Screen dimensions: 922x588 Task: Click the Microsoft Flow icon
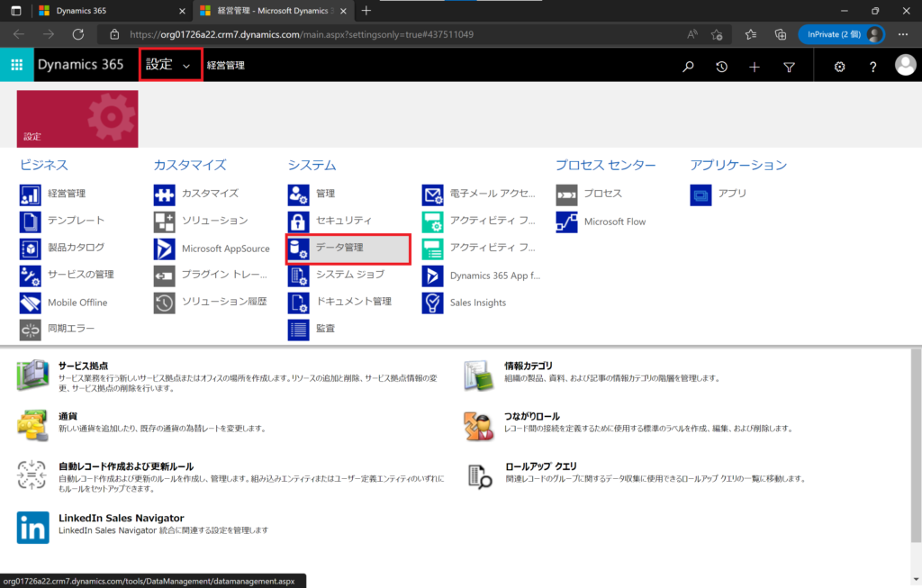tap(566, 222)
